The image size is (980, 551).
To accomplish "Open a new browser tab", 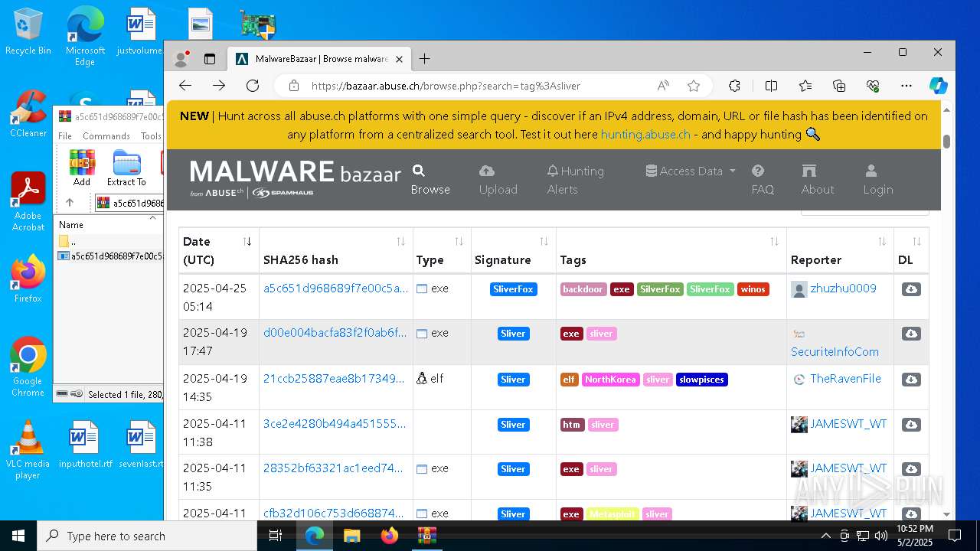I will [x=424, y=59].
